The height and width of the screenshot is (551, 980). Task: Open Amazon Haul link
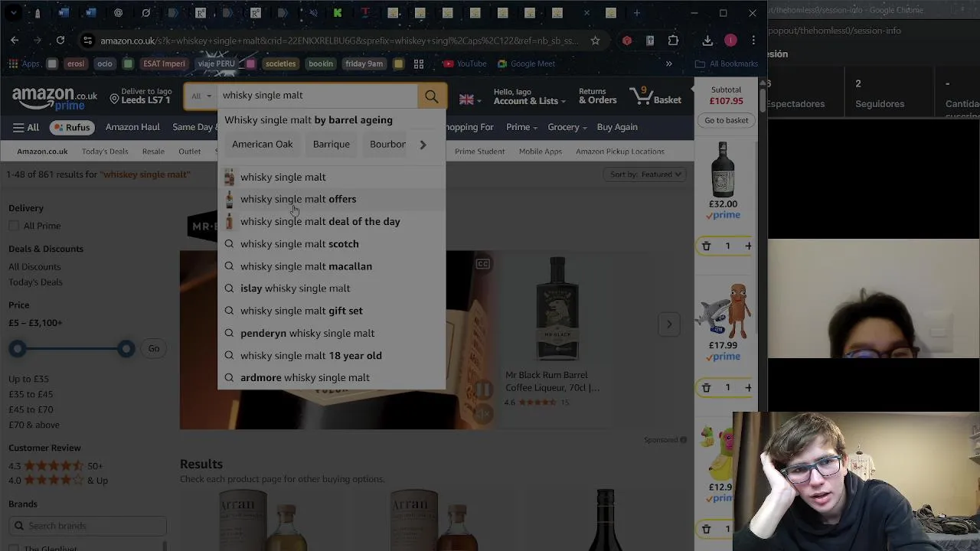click(x=132, y=127)
